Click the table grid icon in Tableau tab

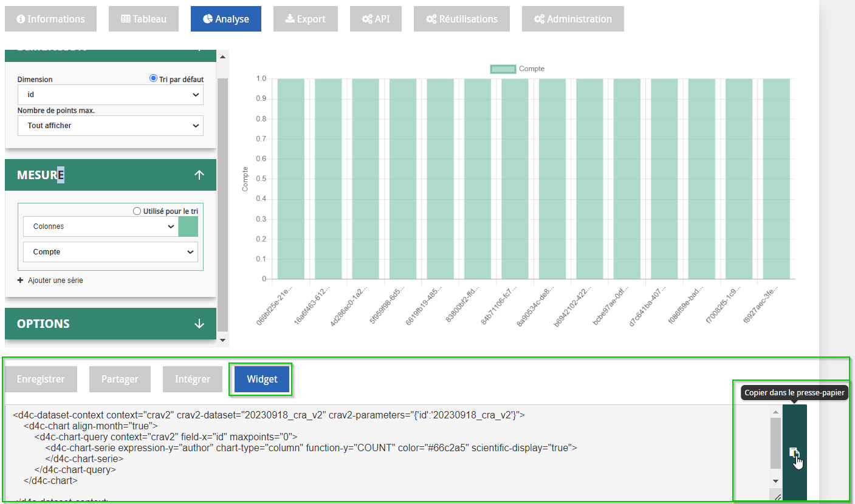point(126,19)
